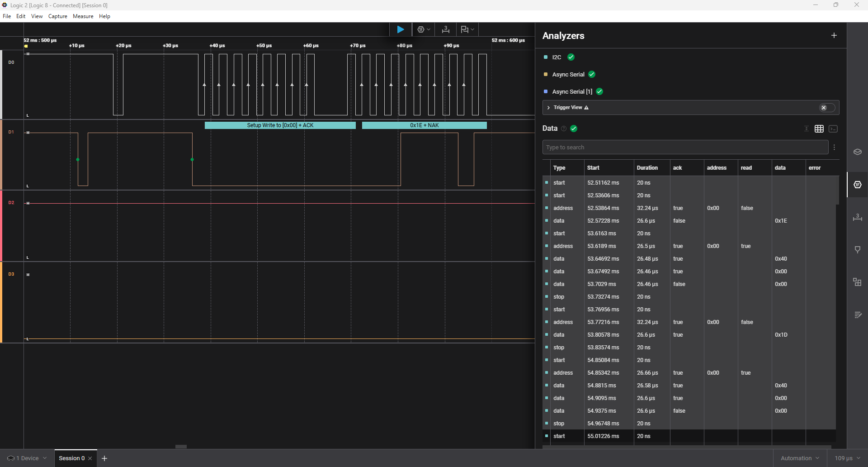
Task: Close the Session 0 tab
Action: click(x=90, y=458)
